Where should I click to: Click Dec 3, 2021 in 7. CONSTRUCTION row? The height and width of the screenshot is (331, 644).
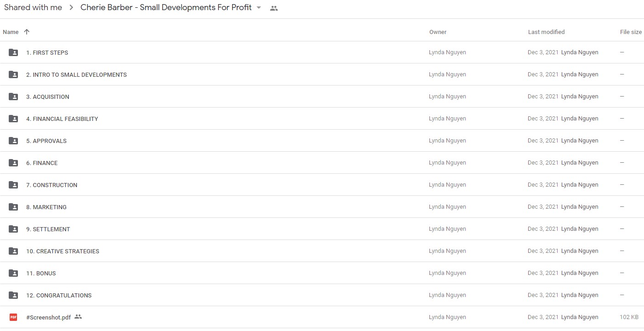coord(543,185)
